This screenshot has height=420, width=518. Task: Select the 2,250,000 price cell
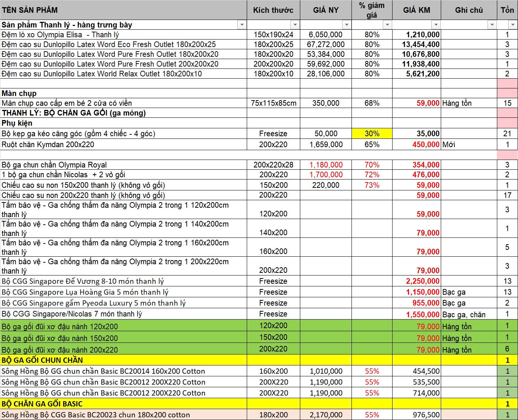point(416,281)
